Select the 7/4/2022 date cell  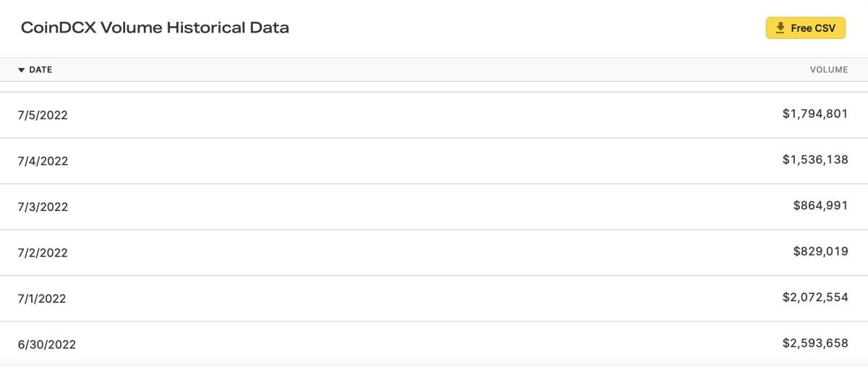[43, 161]
